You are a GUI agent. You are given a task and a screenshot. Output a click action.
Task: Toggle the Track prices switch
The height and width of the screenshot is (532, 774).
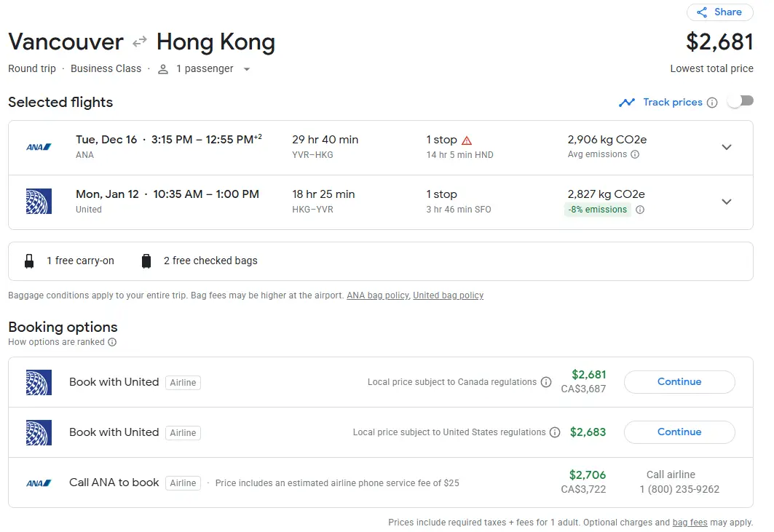point(741,101)
